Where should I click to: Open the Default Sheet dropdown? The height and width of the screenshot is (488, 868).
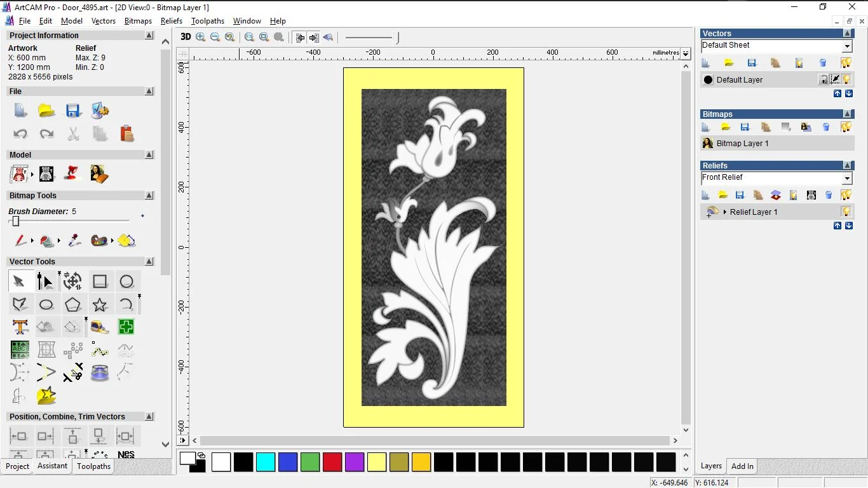846,46
